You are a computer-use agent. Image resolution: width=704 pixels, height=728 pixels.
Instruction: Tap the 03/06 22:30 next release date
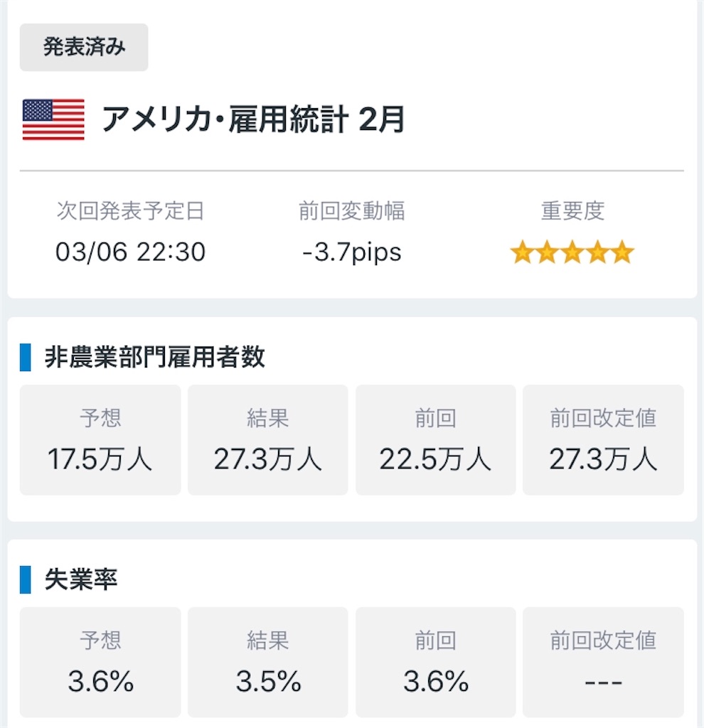[x=131, y=252]
